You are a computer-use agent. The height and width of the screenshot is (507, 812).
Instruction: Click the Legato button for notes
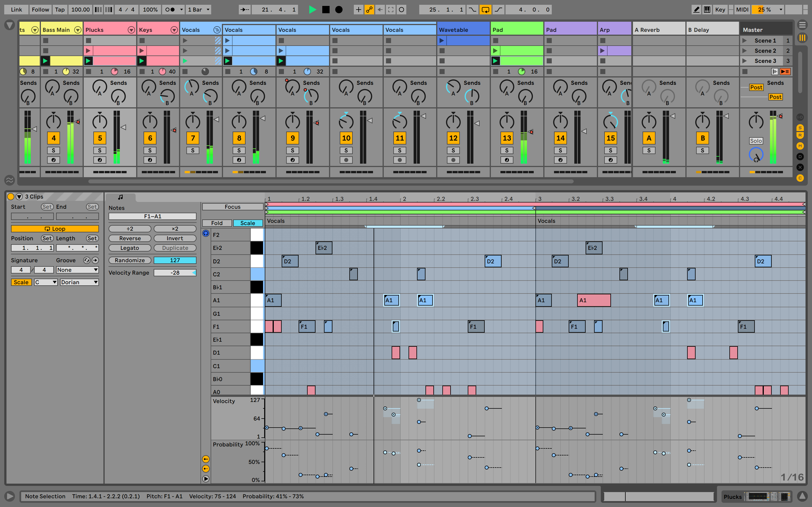129,248
